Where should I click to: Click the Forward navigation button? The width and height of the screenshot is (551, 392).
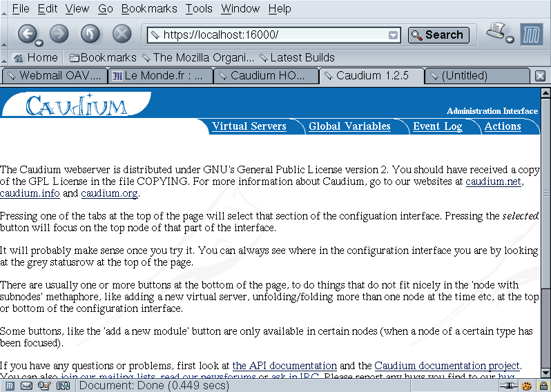coord(59,34)
